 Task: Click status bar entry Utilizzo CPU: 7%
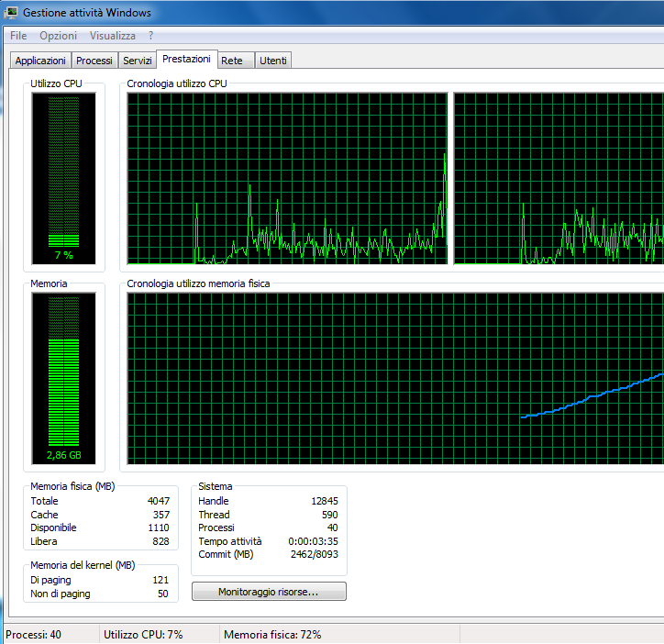point(143,634)
